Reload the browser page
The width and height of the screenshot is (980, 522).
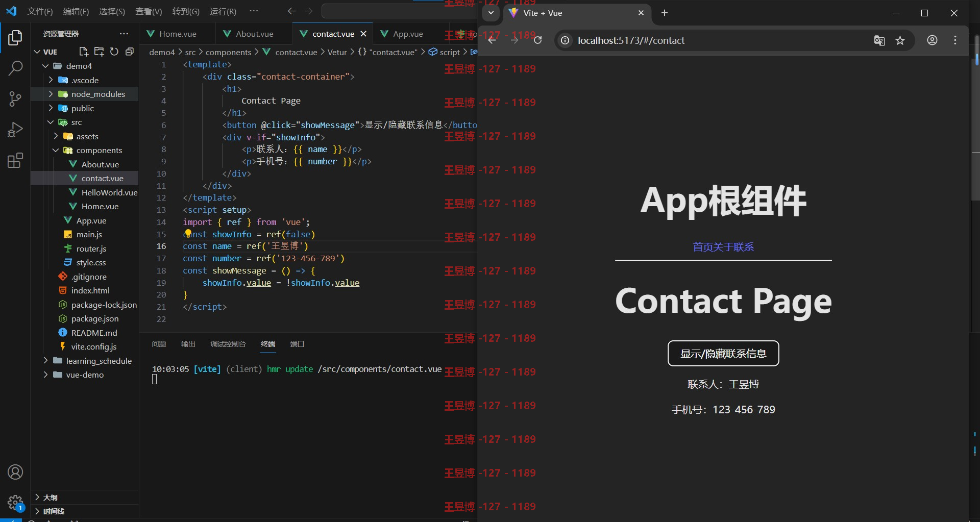coord(537,40)
